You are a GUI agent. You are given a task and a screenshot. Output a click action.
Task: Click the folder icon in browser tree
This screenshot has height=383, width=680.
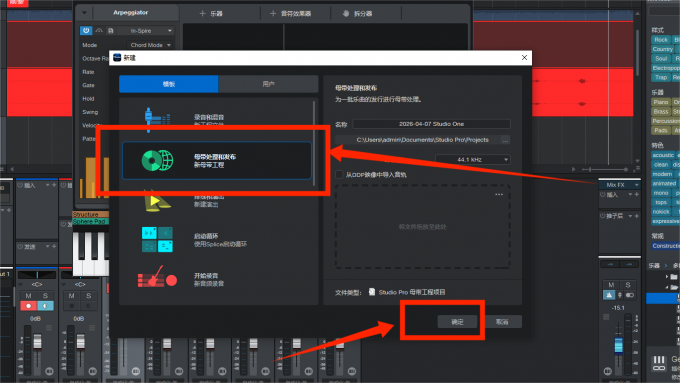click(x=673, y=276)
